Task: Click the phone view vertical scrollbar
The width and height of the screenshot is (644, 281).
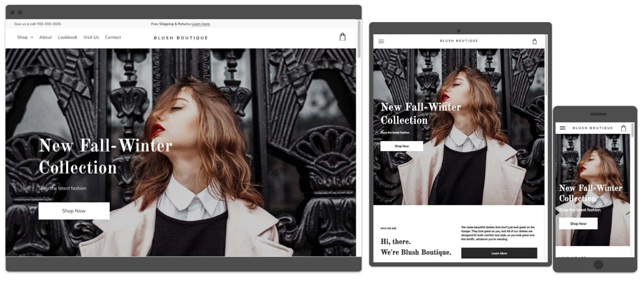Action: click(633, 131)
